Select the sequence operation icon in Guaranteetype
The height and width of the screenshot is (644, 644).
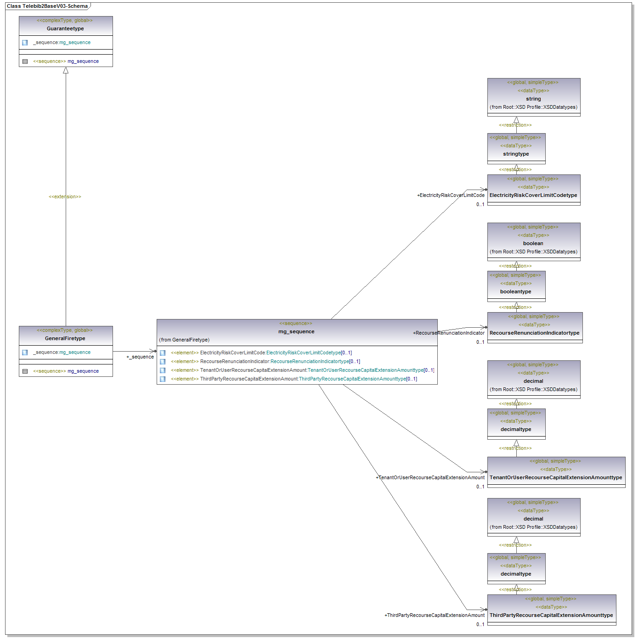point(25,62)
